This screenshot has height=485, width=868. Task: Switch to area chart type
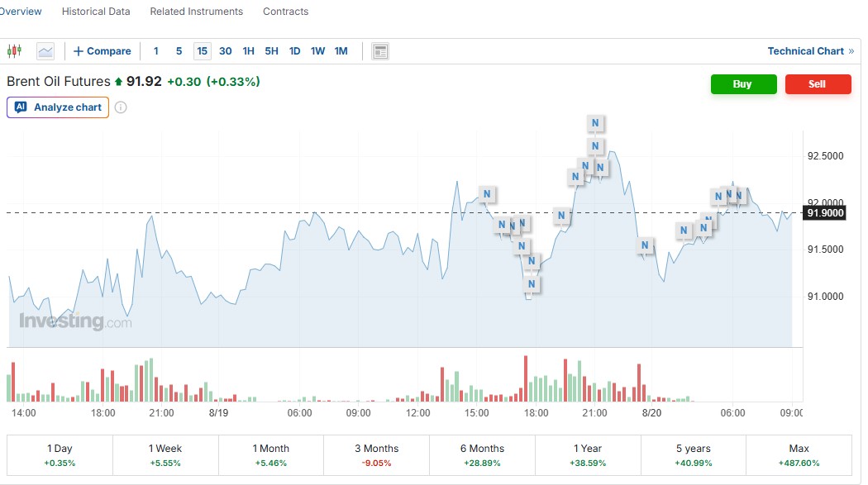click(x=45, y=51)
